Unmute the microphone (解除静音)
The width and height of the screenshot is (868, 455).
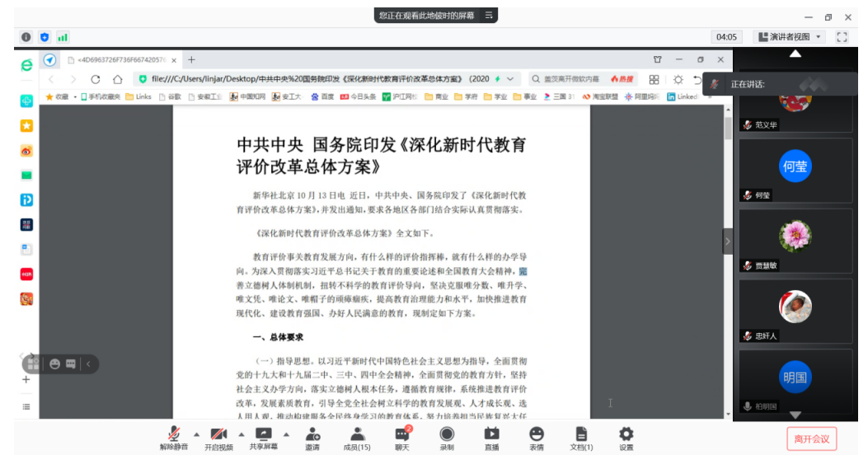(x=174, y=439)
